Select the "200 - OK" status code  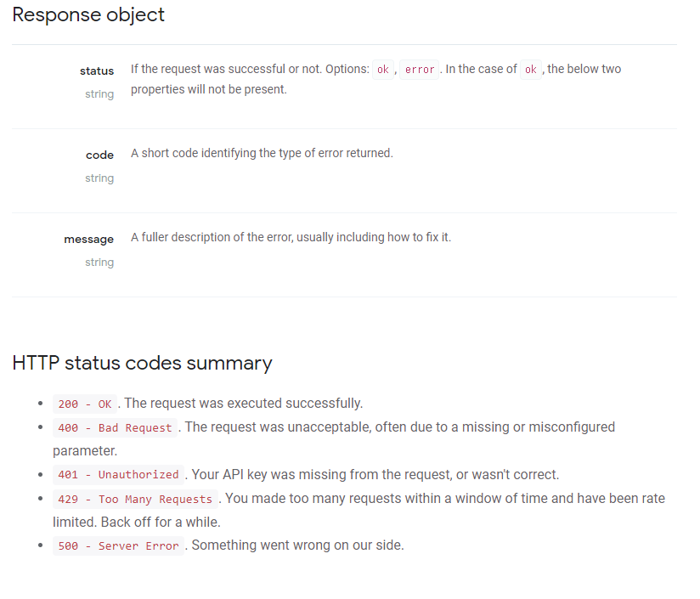[85, 404]
